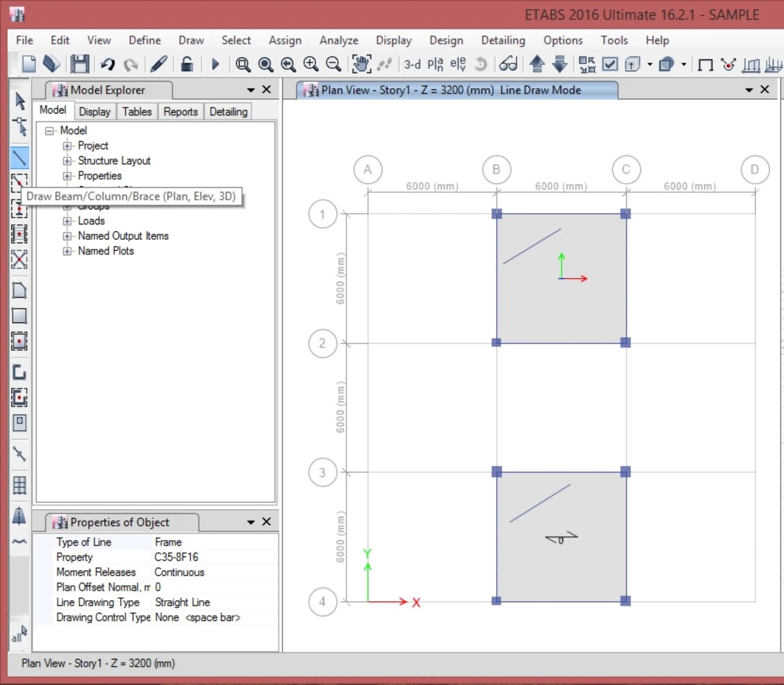Click the Save model toolbar icon
Screen dimensions: 784x685
(x=80, y=64)
